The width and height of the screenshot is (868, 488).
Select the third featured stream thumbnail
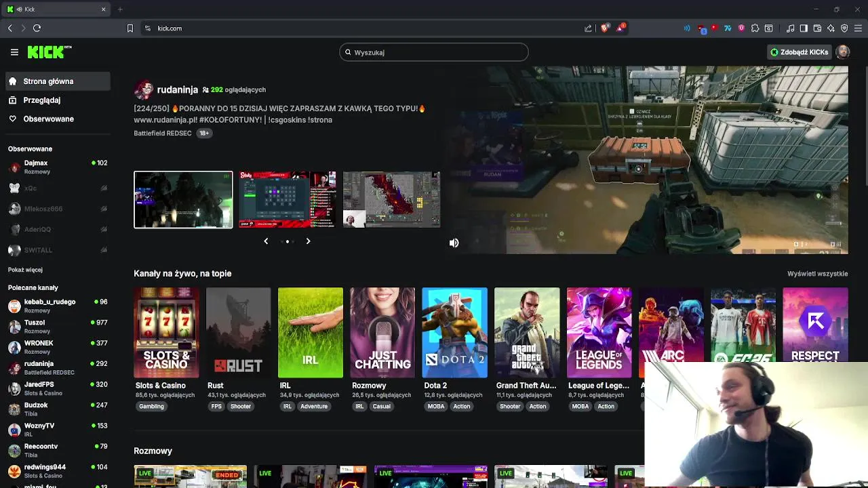392,200
